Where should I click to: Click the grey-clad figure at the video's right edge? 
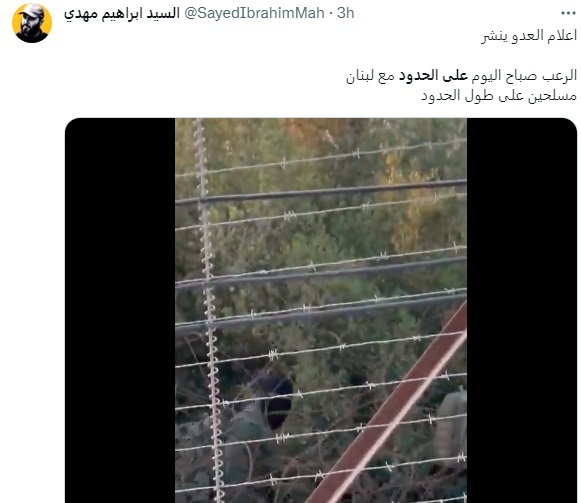tap(451, 423)
